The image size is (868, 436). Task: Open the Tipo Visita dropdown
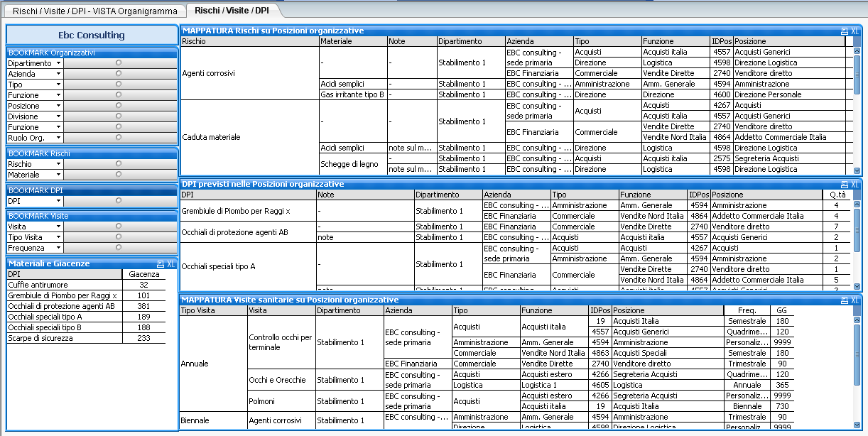(x=58, y=237)
